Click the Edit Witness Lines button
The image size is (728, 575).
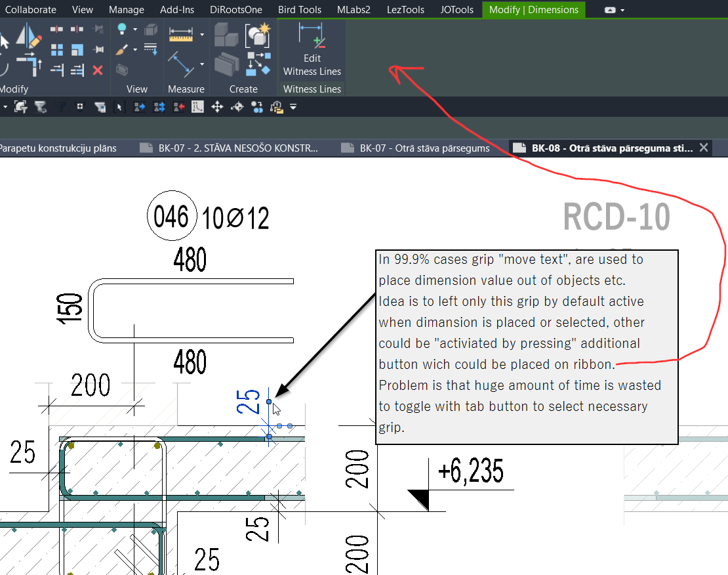[312, 53]
